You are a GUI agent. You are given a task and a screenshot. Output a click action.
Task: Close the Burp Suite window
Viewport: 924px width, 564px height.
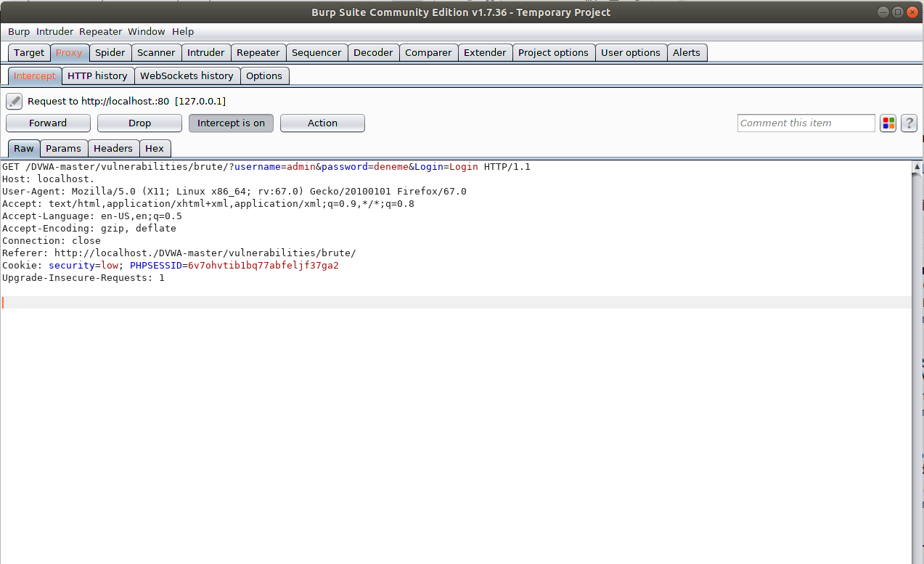click(x=912, y=12)
